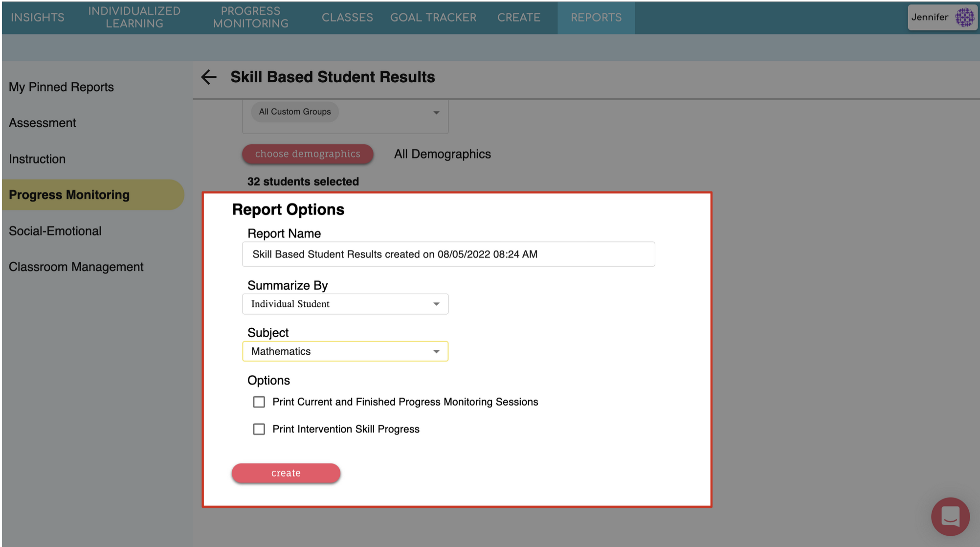Open the Subject Mathematics dropdown
Screen dimensions: 980x547
click(x=345, y=351)
